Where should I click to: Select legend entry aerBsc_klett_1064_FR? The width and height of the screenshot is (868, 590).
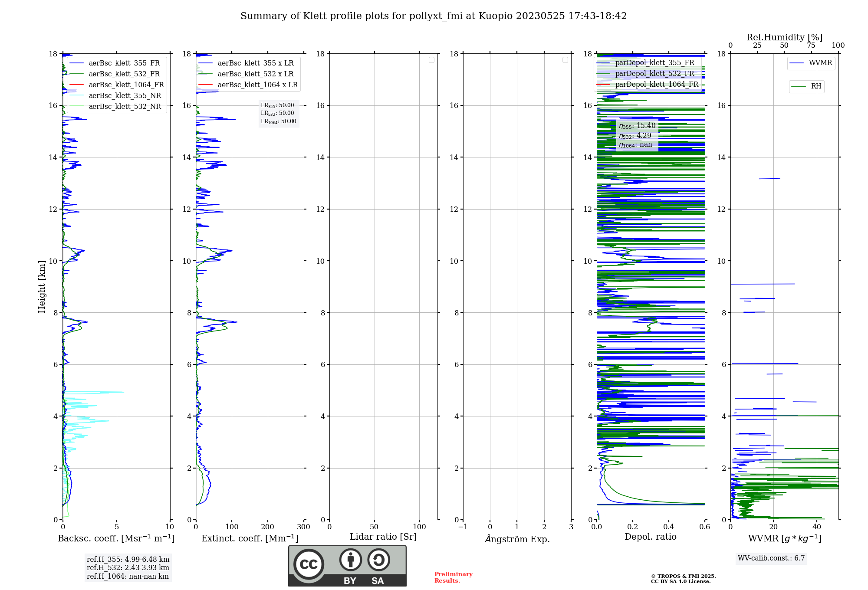117,85
